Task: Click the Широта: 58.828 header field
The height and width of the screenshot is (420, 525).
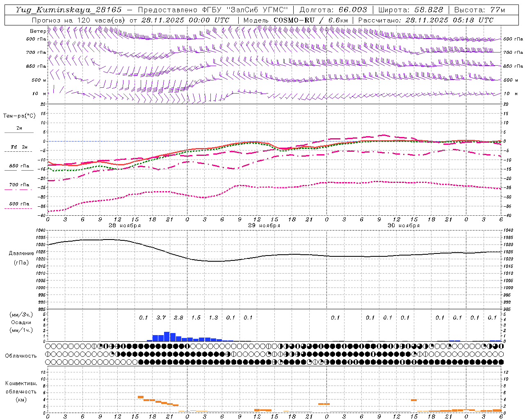Action: [411, 10]
